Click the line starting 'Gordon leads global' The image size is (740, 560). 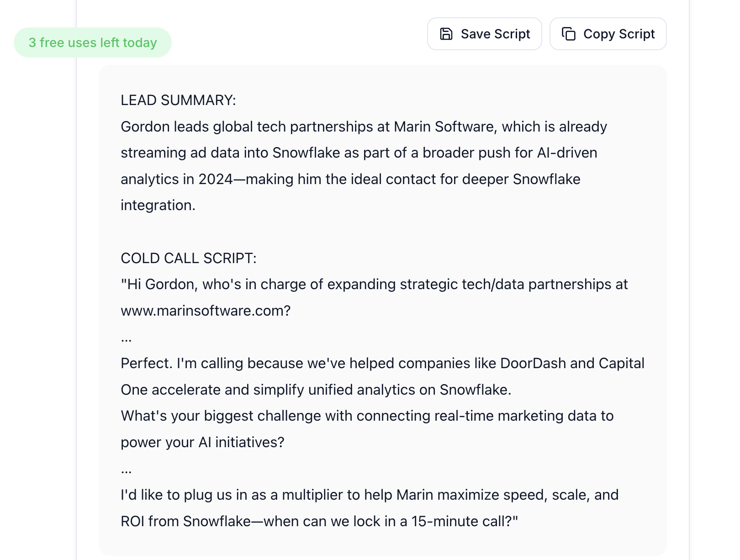pyautogui.click(x=364, y=127)
